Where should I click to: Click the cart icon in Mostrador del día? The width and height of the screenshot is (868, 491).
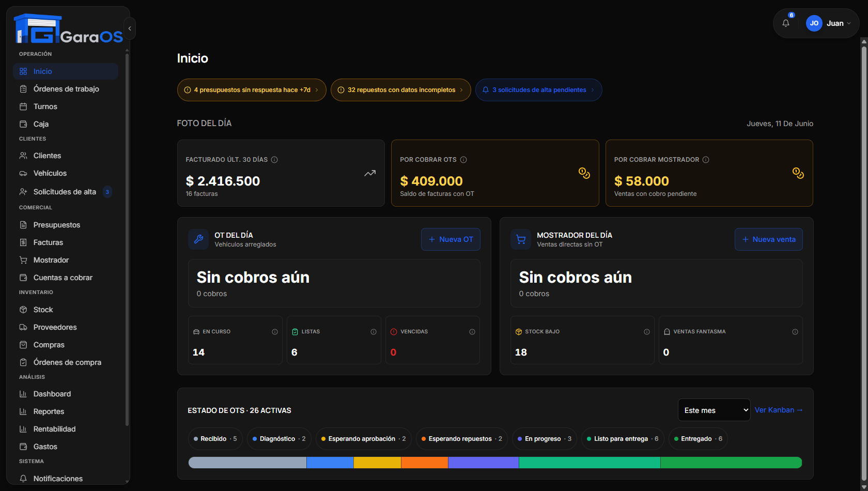[521, 239]
